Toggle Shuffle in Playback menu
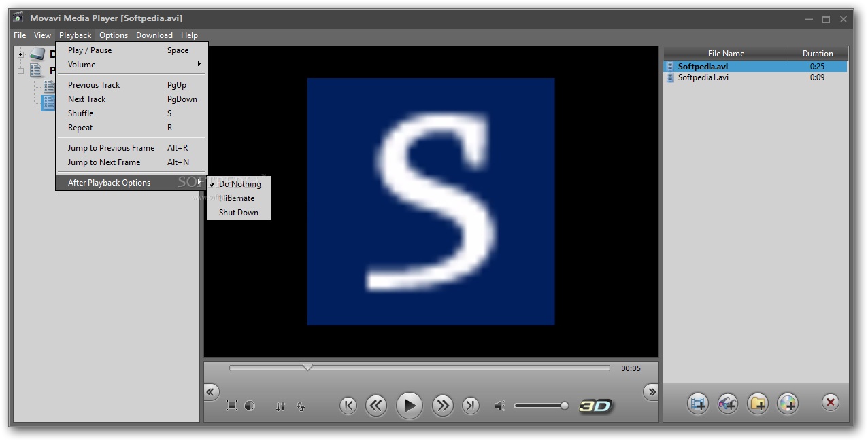This screenshot has width=868, height=441. pos(132,113)
